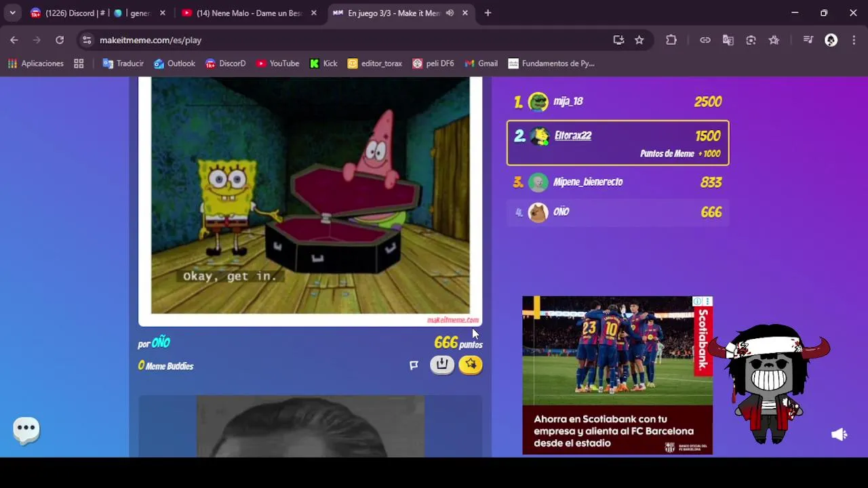Screen dimensions: 868x488
Task: Open the Kick bookmark
Action: (323, 64)
